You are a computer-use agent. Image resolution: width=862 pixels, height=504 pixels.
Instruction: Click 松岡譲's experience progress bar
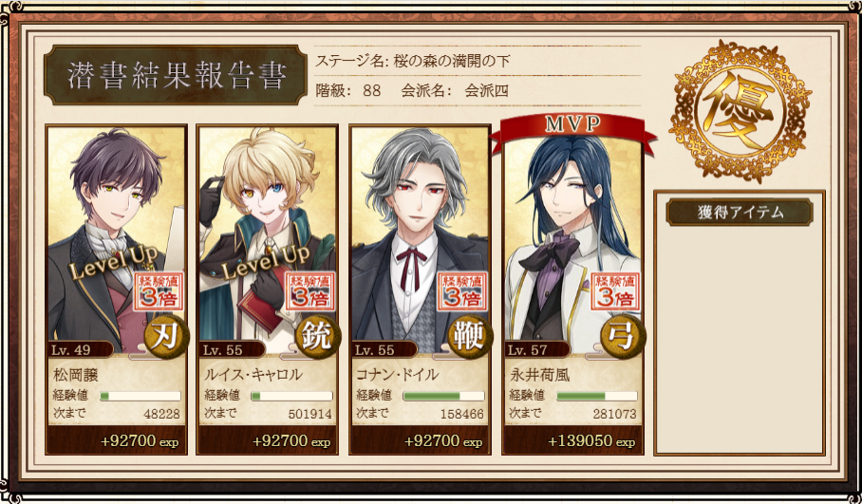pyautogui.click(x=141, y=397)
